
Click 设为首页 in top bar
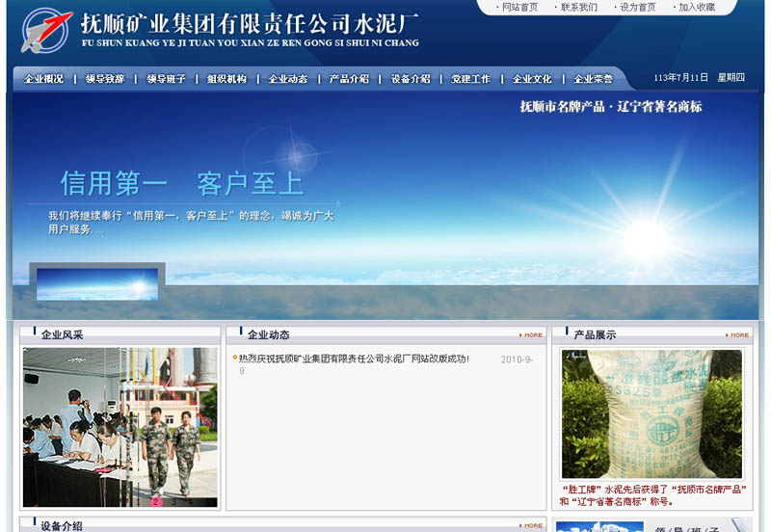[x=637, y=8]
